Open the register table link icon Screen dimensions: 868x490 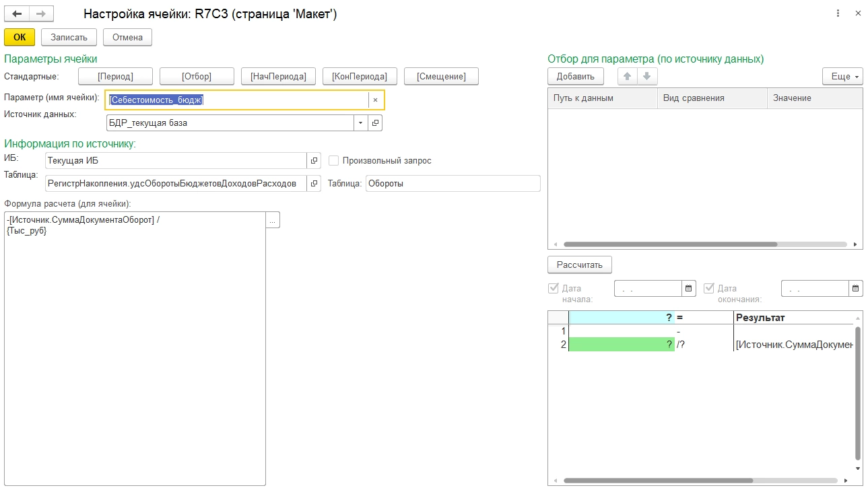[314, 184]
